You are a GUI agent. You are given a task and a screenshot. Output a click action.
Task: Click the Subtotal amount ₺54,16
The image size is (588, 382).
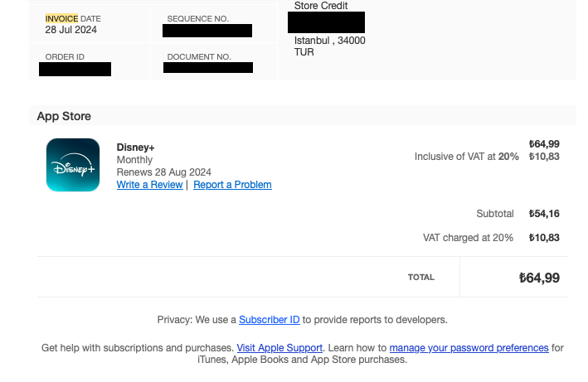click(544, 214)
